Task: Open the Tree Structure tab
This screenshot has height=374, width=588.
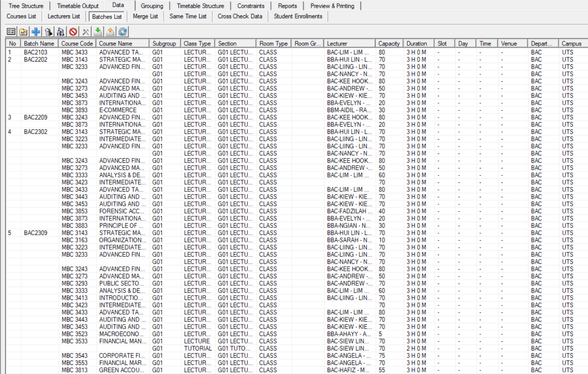Action: (26, 6)
